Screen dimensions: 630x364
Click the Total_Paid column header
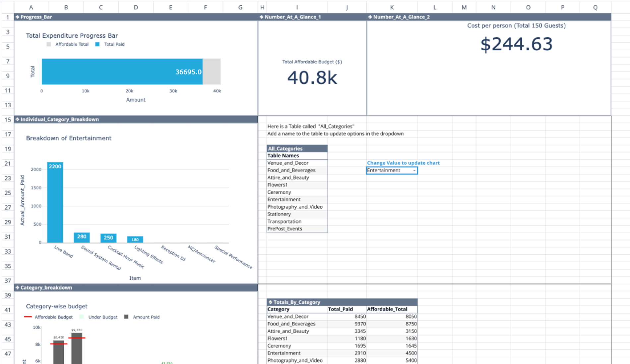coord(347,309)
